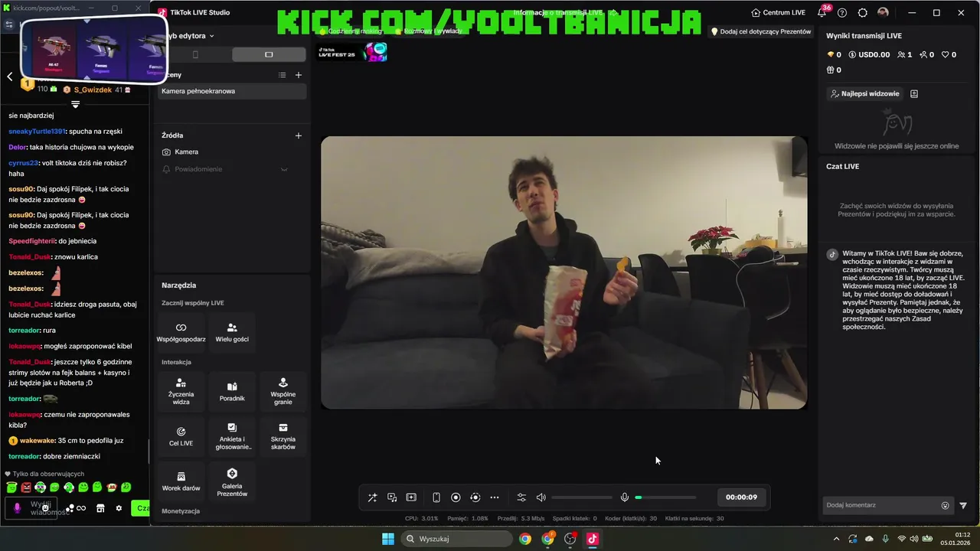This screenshot has height=551, width=980.
Task: Go back in Kick chat popout
Action: pyautogui.click(x=10, y=76)
